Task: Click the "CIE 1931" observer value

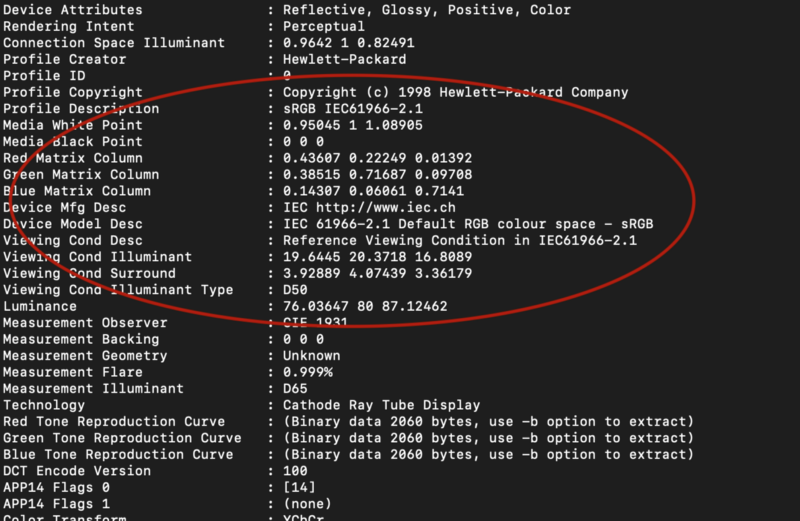Action: pyautogui.click(x=316, y=323)
